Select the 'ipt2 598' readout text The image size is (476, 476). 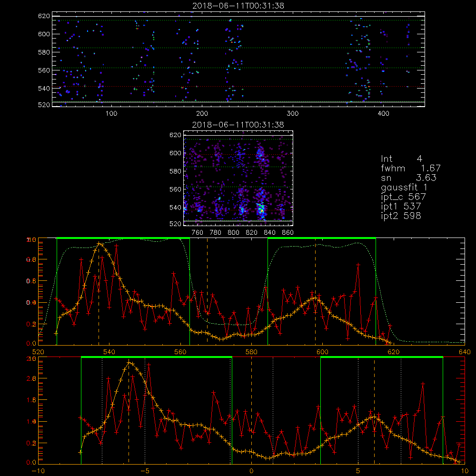[401, 216]
